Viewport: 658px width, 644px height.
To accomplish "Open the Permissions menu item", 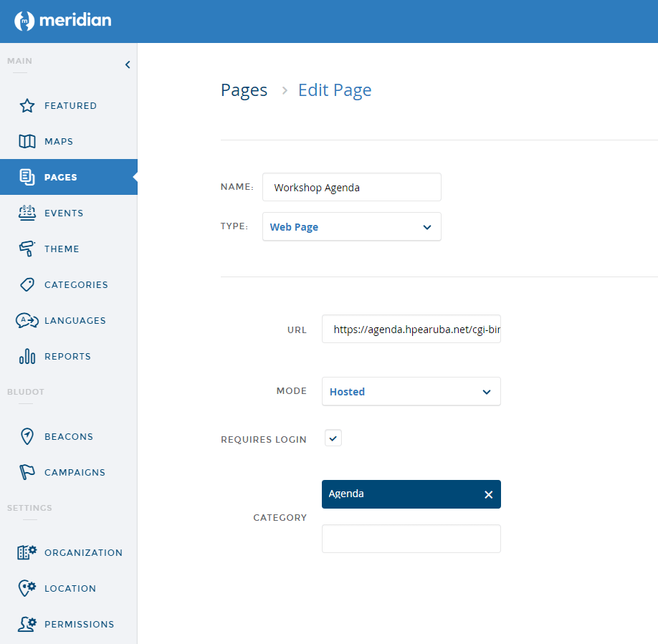I will pos(79,624).
